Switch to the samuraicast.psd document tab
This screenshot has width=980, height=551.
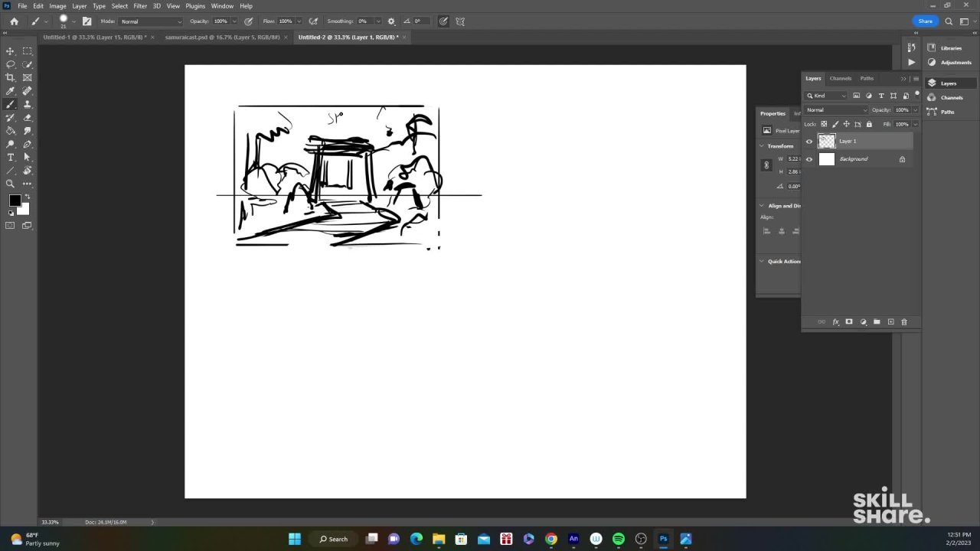click(x=221, y=37)
